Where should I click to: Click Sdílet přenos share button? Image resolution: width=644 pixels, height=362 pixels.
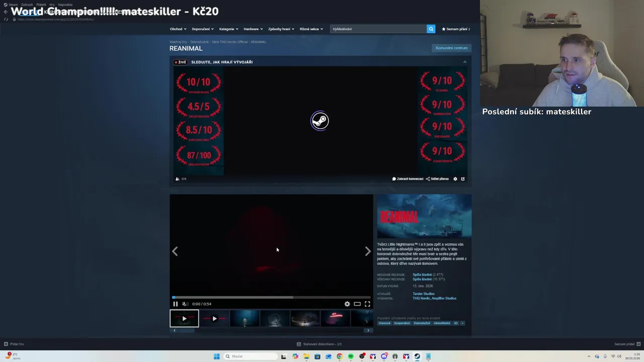(x=437, y=179)
